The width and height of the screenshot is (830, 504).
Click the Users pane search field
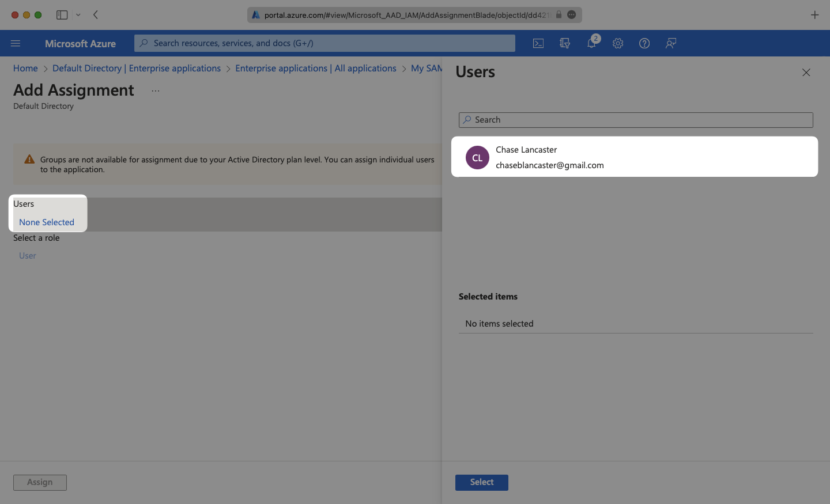(x=634, y=120)
